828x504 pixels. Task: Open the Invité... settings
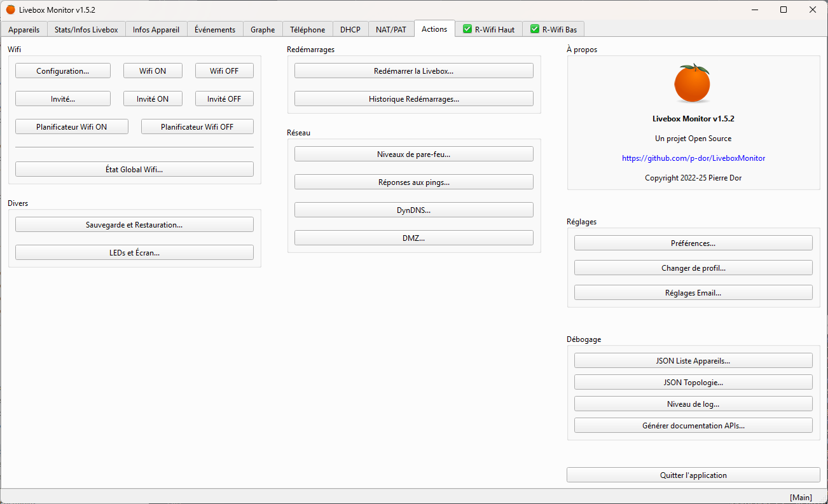pos(63,99)
